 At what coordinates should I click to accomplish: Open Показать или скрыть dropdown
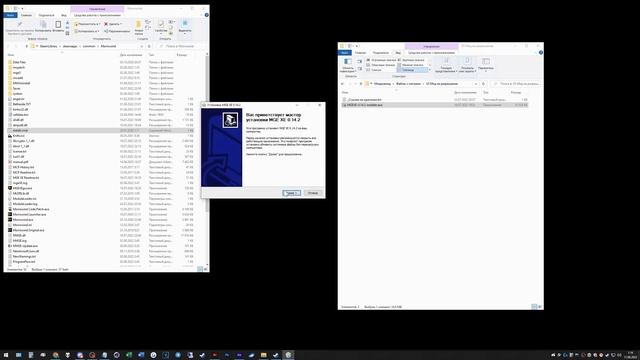tap(467, 65)
